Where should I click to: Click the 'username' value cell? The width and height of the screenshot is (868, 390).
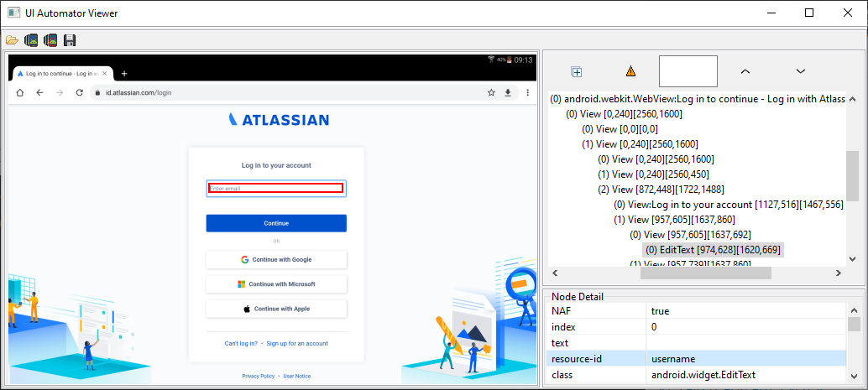[746, 358]
